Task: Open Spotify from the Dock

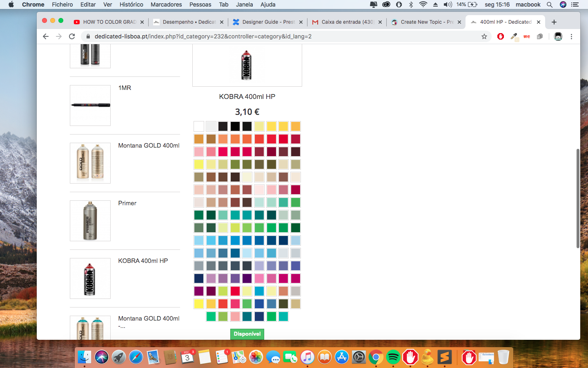Action: [x=393, y=357]
